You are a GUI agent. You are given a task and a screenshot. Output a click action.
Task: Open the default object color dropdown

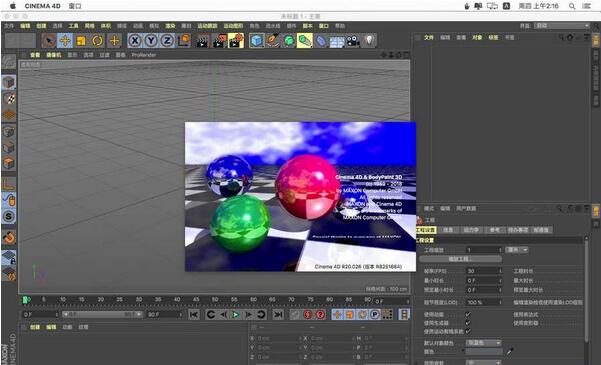click(x=484, y=342)
